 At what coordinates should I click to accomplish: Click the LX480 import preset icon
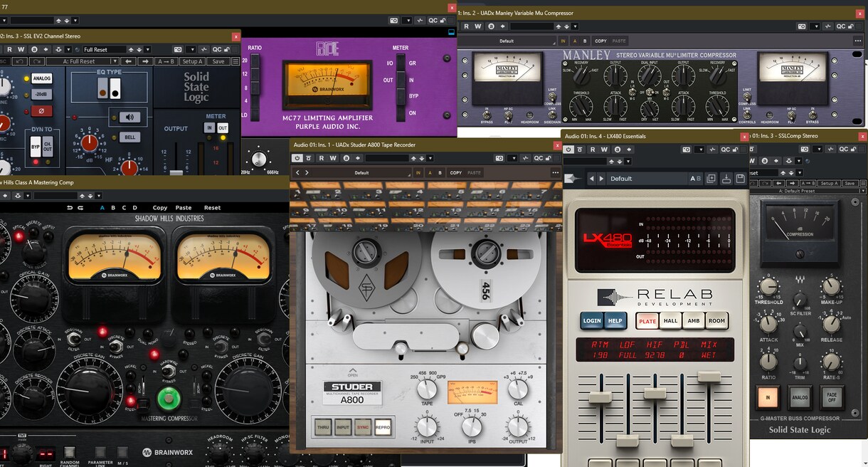click(x=726, y=179)
